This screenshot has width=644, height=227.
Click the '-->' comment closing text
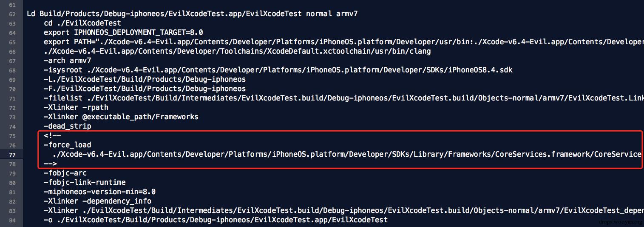point(50,164)
